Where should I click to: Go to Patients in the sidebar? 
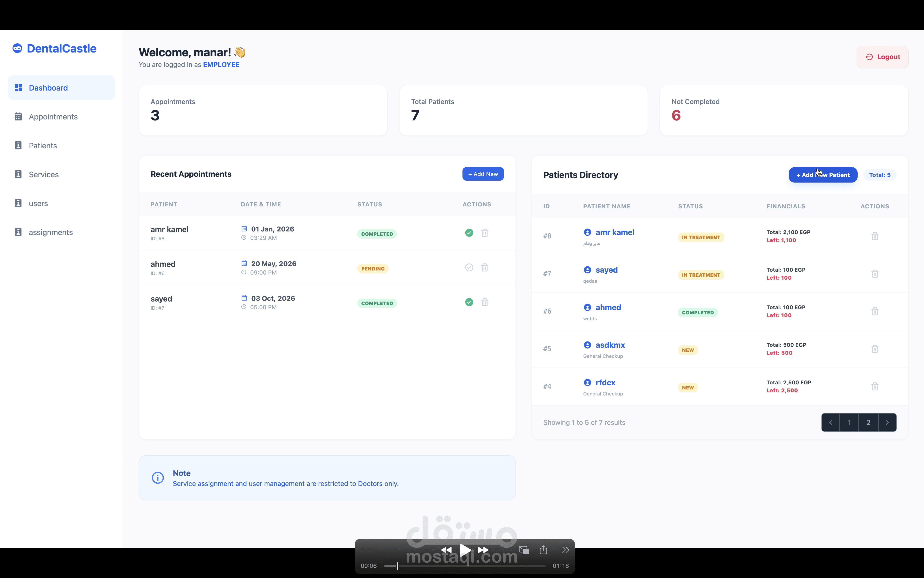point(61,146)
